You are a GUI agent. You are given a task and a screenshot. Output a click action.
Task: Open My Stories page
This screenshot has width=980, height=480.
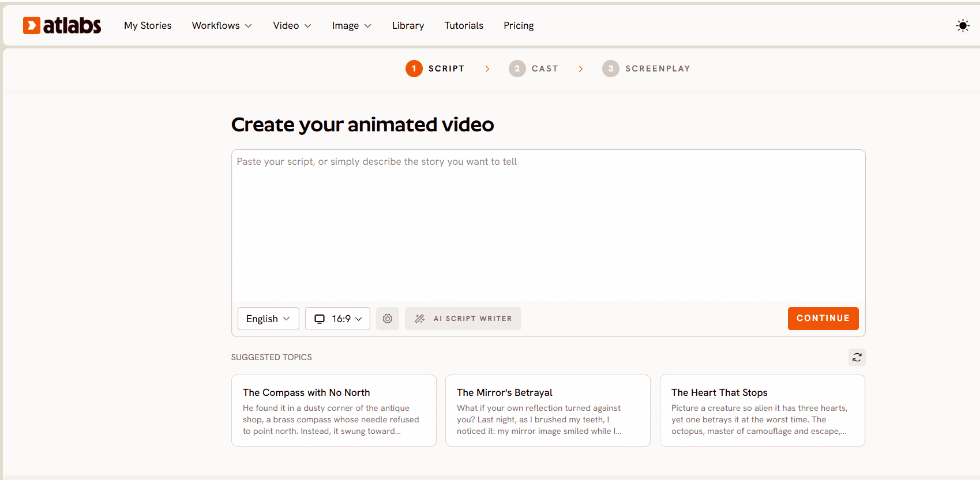pyautogui.click(x=148, y=25)
